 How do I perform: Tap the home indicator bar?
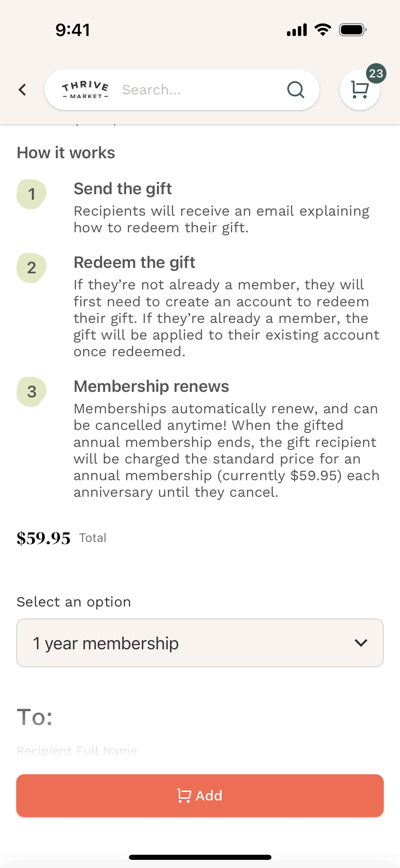pos(200,857)
